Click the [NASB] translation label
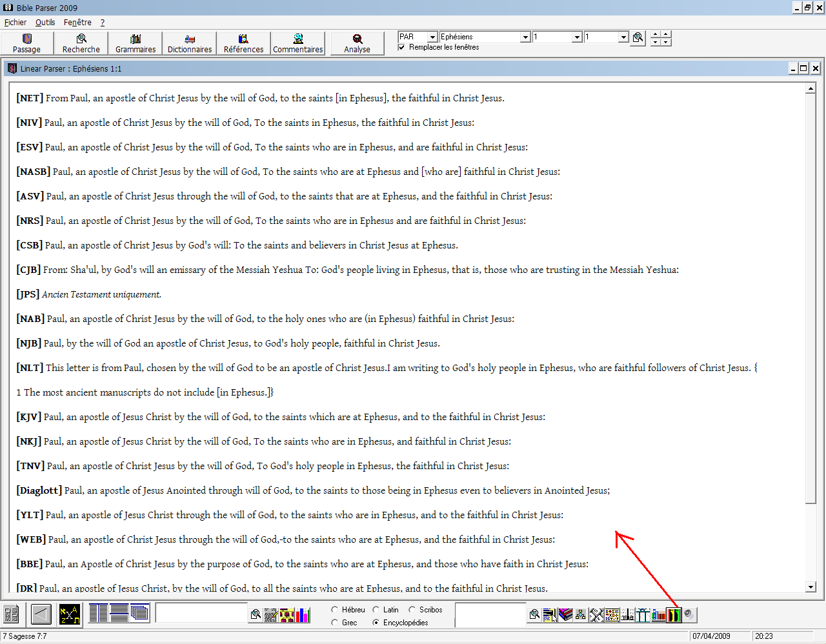 (x=33, y=172)
